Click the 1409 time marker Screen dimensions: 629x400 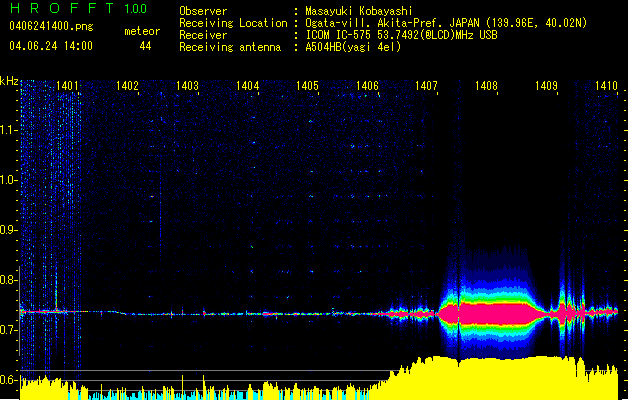546,86
